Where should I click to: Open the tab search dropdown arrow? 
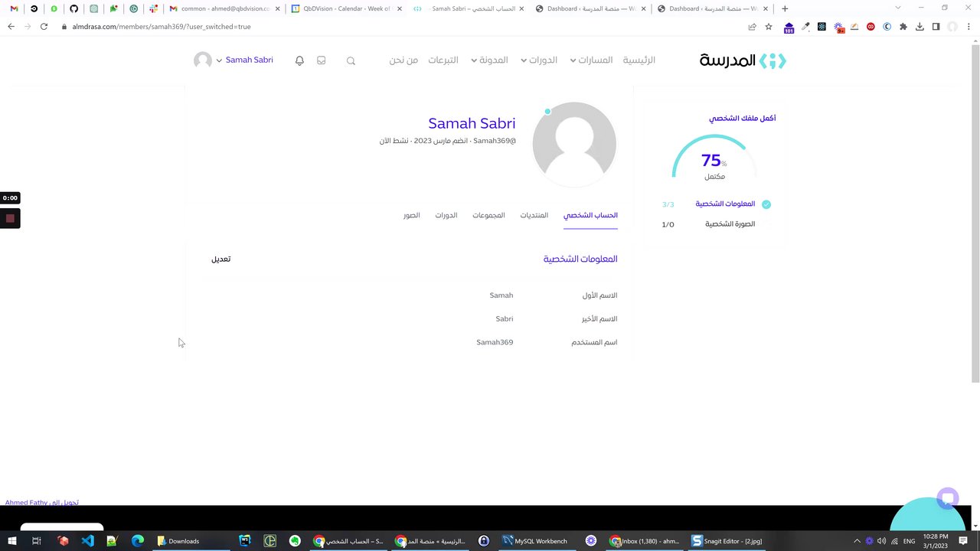point(898,8)
